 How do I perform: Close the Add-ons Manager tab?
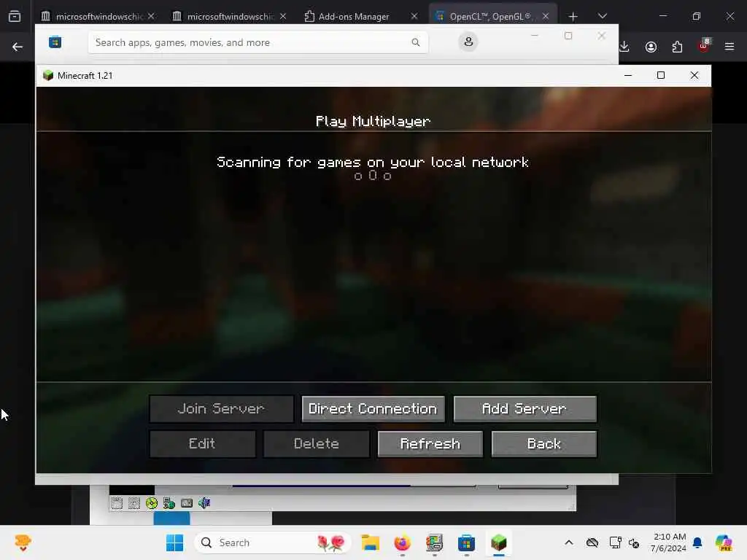pos(414,16)
